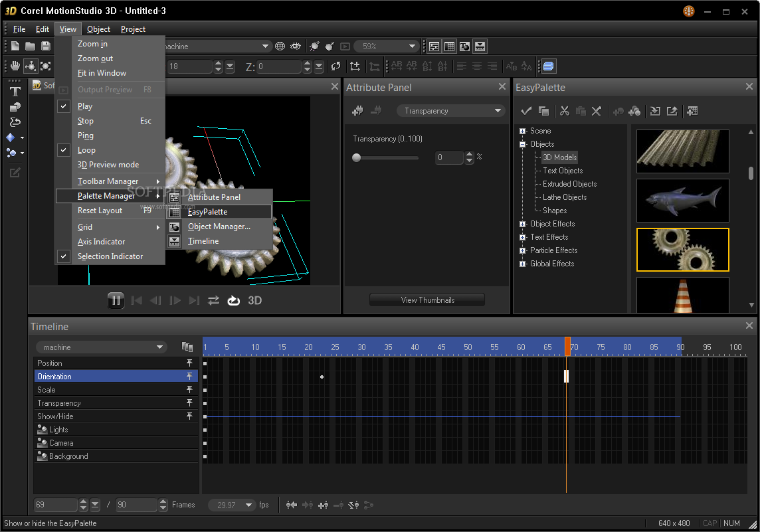Click the ping-pong playback icon
This screenshot has height=532, width=760.
(213, 300)
